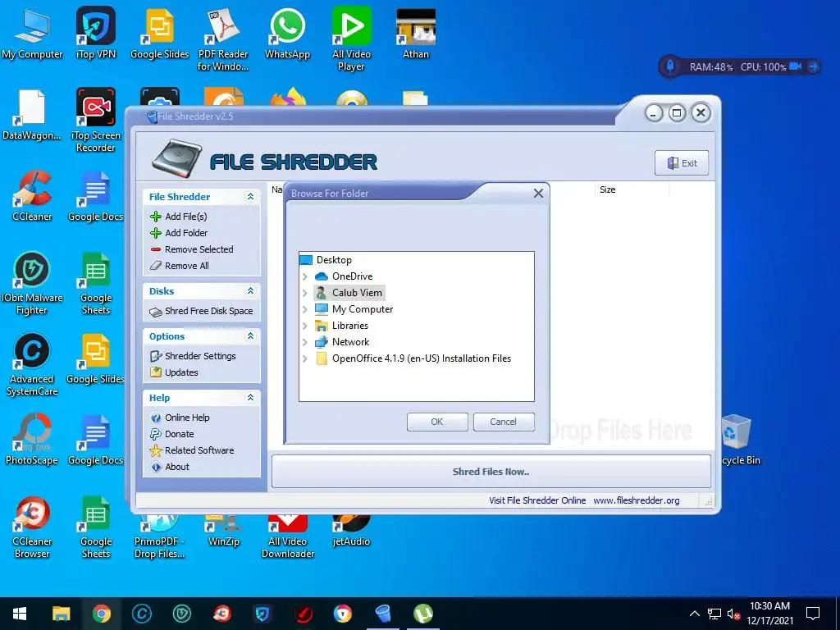Open the WhatsApp desktop icon
The height and width of the screenshot is (630, 840).
click(x=288, y=33)
